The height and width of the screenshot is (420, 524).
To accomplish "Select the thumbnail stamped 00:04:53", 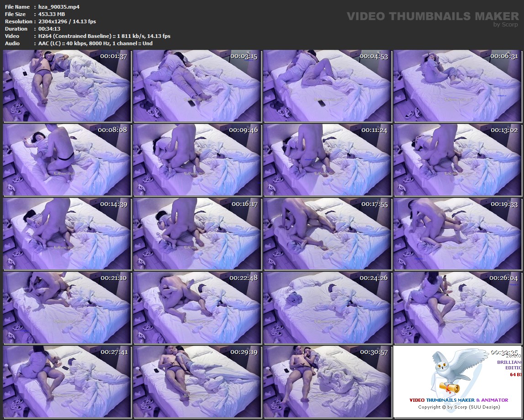I will [327, 86].
